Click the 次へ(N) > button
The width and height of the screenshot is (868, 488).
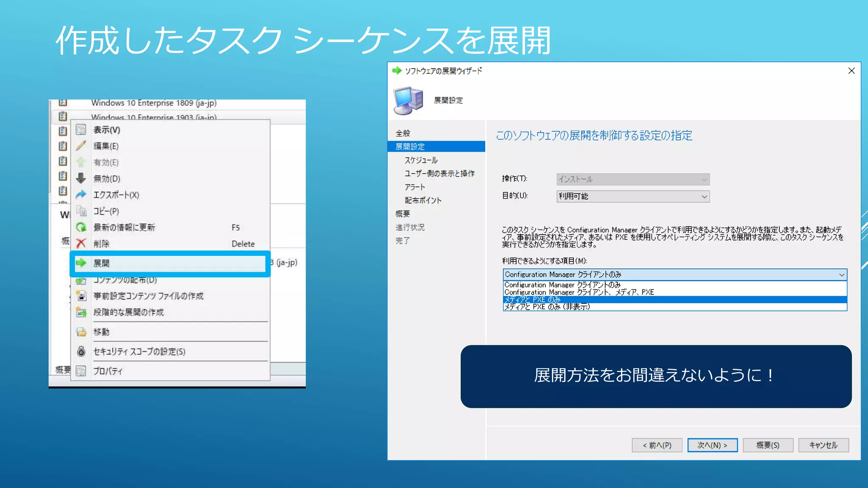point(712,445)
